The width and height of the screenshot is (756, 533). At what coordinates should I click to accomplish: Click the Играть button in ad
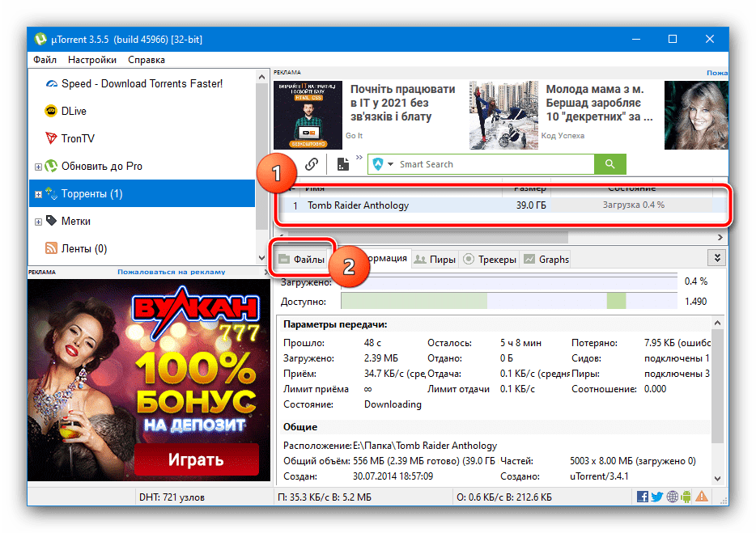(196, 459)
